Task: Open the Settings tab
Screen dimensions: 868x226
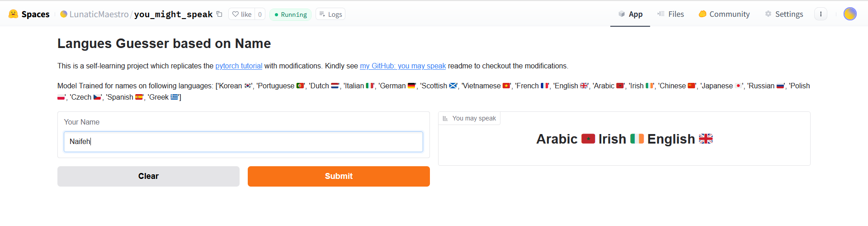Action: pyautogui.click(x=784, y=14)
